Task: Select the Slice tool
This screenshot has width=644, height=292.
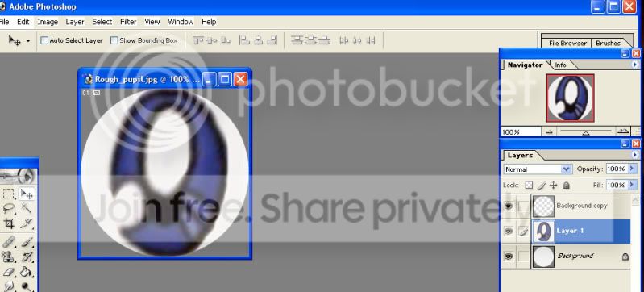Action: tap(27, 223)
